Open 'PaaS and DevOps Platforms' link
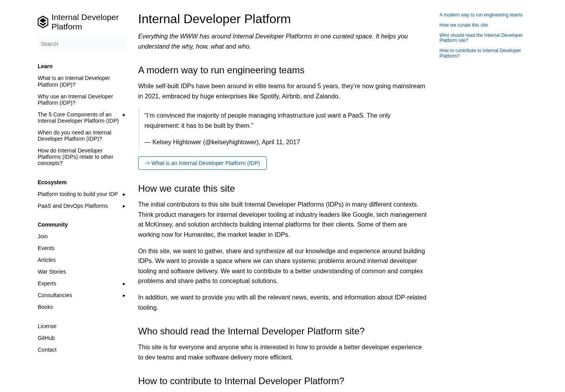The height and width of the screenshot is (392, 565). click(73, 206)
